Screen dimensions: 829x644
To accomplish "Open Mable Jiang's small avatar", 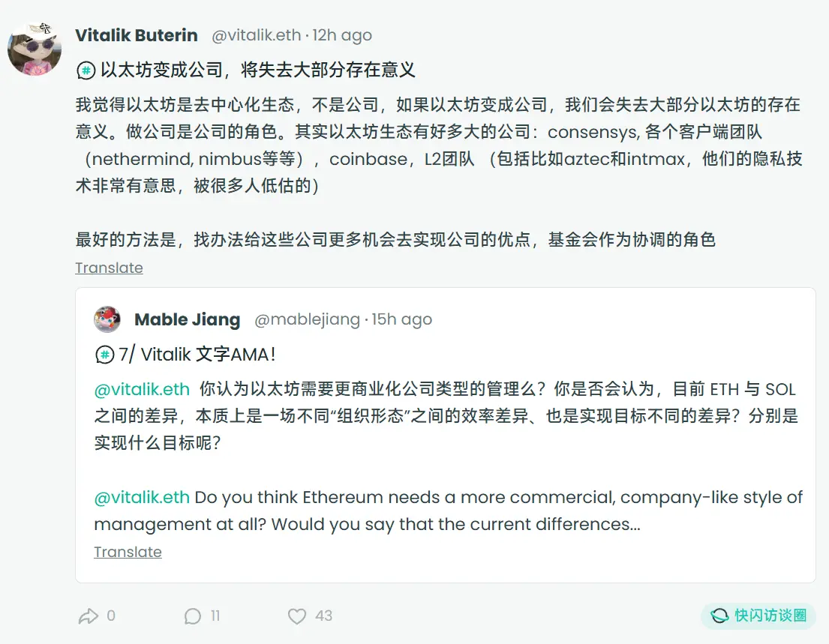I will [x=107, y=319].
